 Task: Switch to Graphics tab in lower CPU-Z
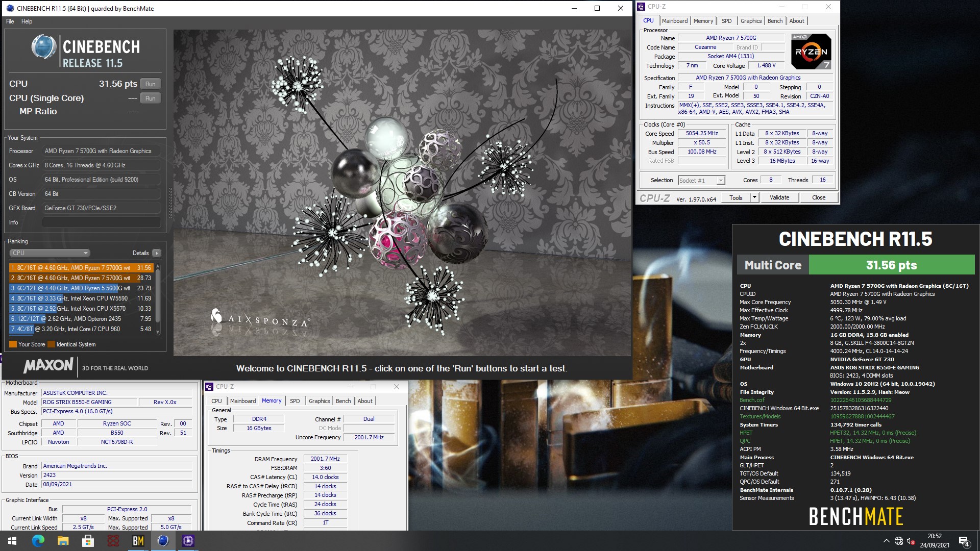click(320, 401)
